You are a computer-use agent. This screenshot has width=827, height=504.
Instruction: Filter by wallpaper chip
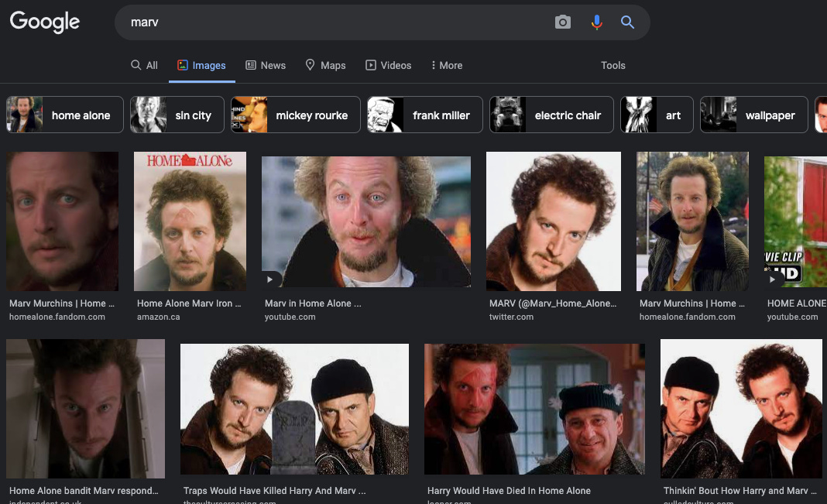pos(753,115)
